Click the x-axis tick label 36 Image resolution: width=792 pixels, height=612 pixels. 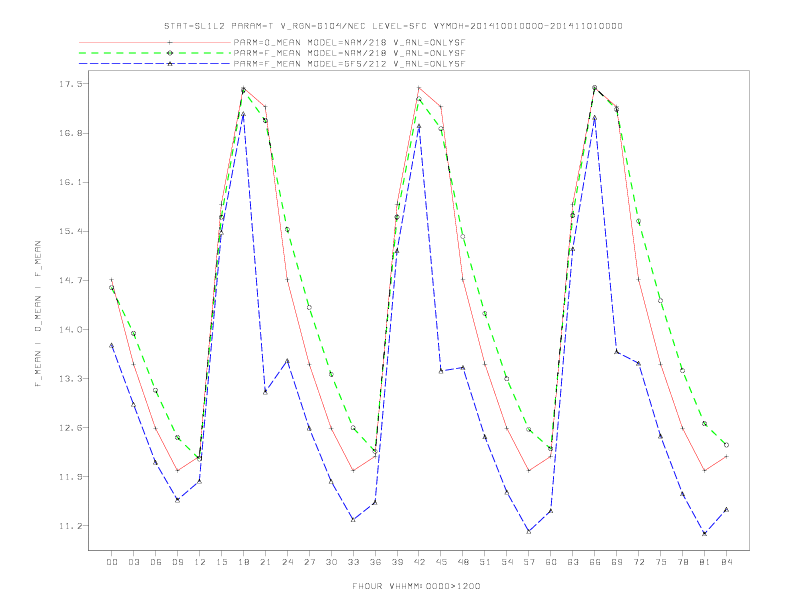(x=375, y=562)
